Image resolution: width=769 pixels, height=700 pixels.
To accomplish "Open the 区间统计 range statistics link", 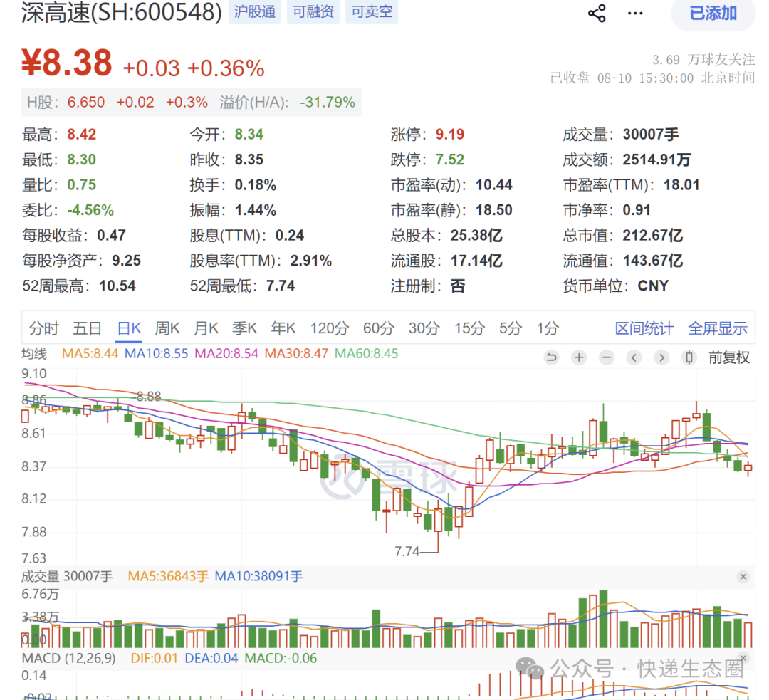I will [644, 328].
